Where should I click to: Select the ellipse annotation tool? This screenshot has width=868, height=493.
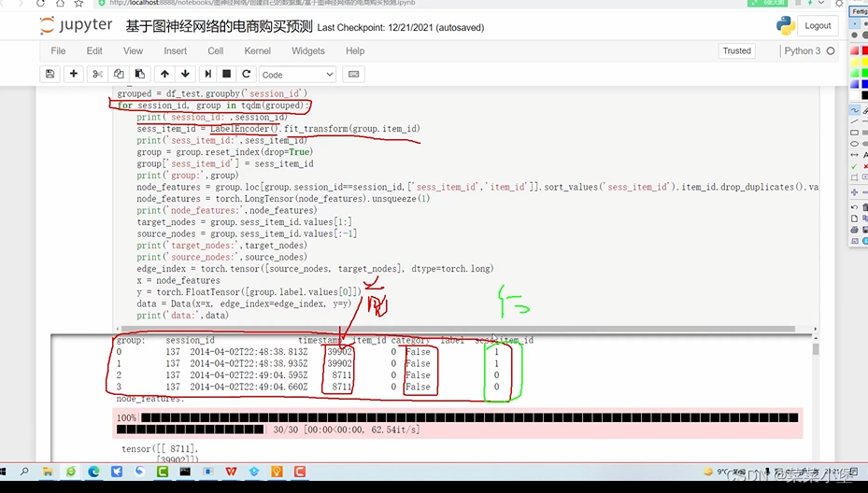(855, 144)
